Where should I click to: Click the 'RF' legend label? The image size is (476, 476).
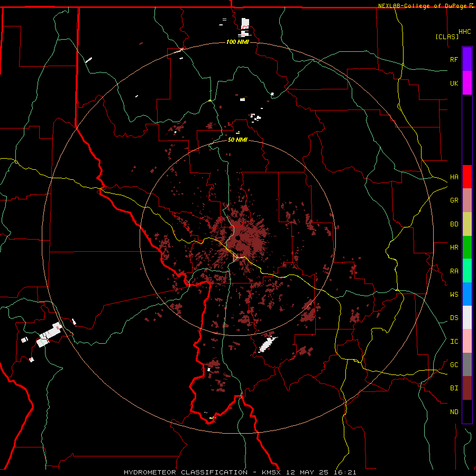tap(454, 59)
